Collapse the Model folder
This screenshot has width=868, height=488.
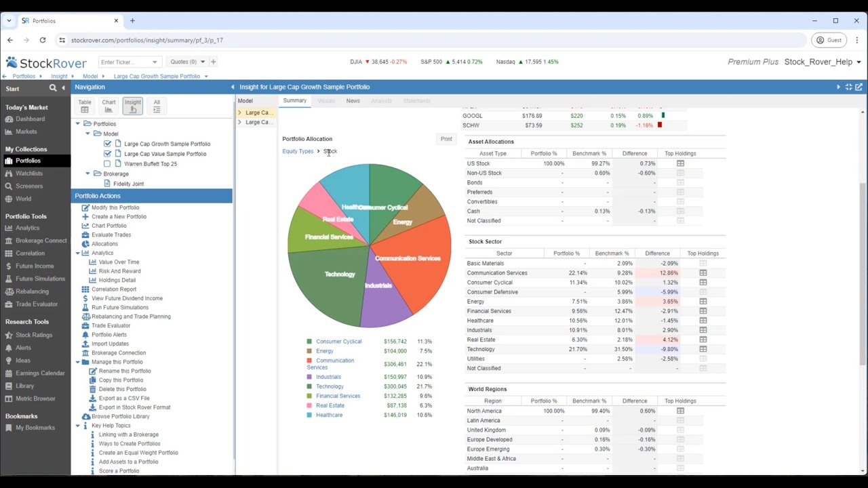[87, 134]
